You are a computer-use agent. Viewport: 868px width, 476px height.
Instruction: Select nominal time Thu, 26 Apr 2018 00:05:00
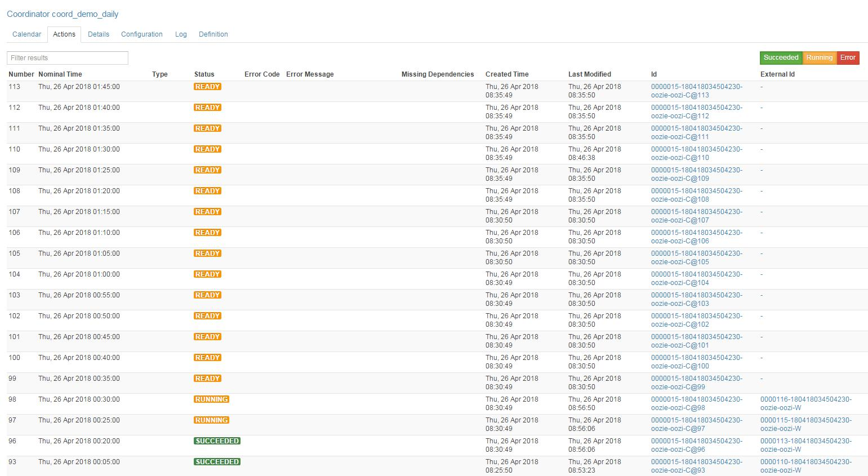click(79, 462)
